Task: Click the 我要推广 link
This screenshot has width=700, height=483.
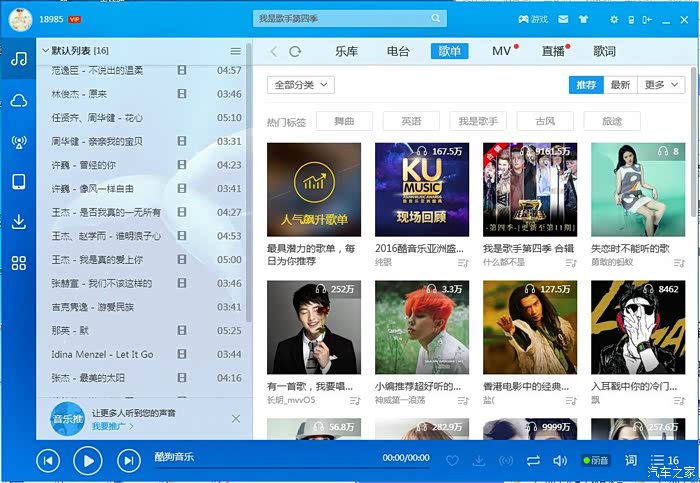Action: coord(112,426)
